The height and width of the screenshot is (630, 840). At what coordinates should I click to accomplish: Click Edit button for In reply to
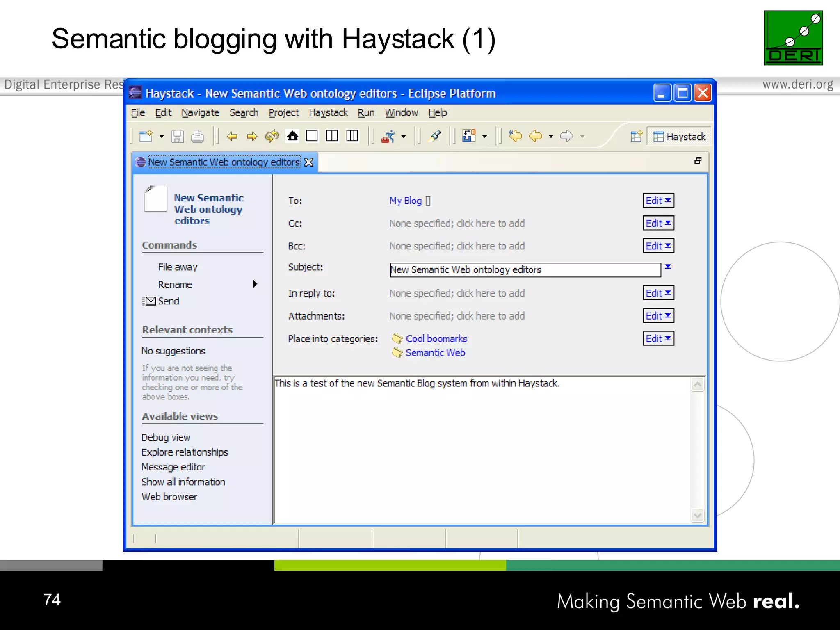point(658,293)
